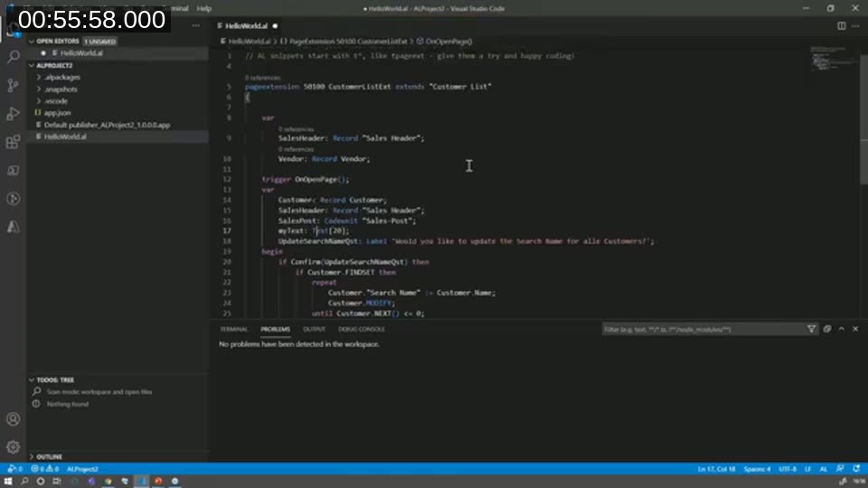
Task: Click the 'Nothing found' Todo Tree row
Action: [68, 404]
